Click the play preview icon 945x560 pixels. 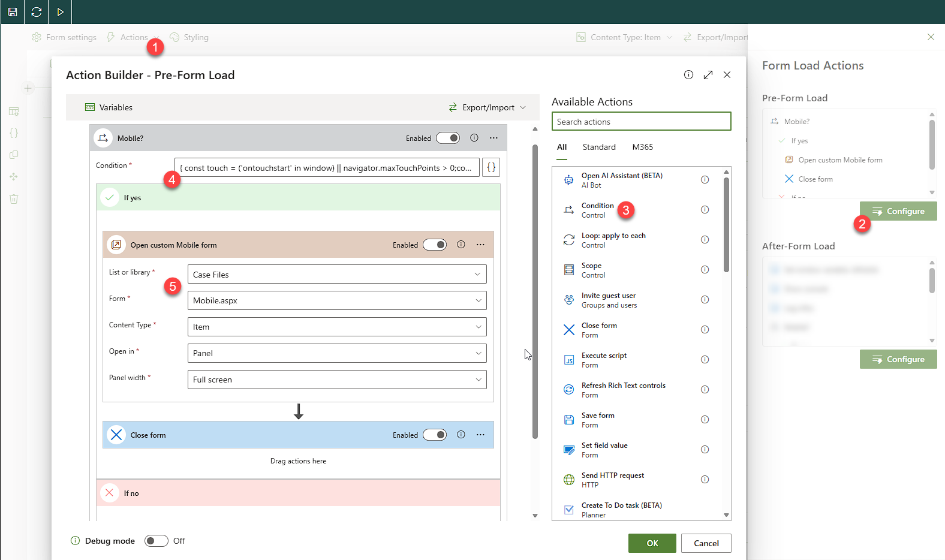click(61, 12)
